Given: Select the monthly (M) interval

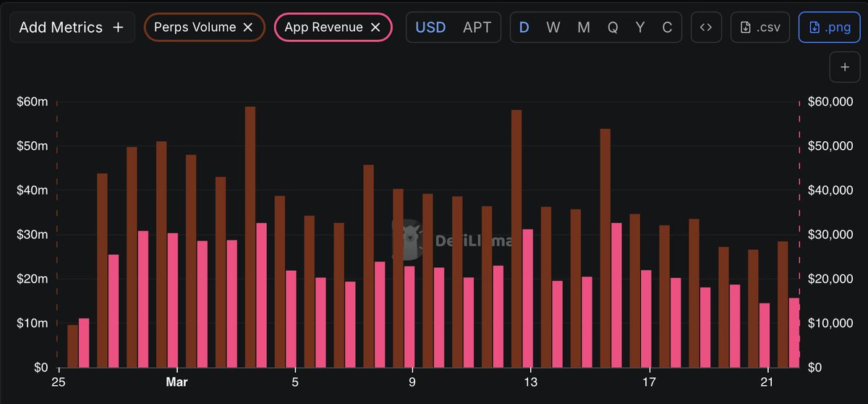Looking at the screenshot, I should pyautogui.click(x=583, y=28).
